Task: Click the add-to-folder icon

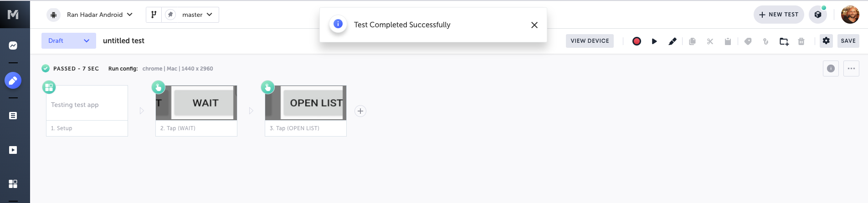Action: (784, 41)
